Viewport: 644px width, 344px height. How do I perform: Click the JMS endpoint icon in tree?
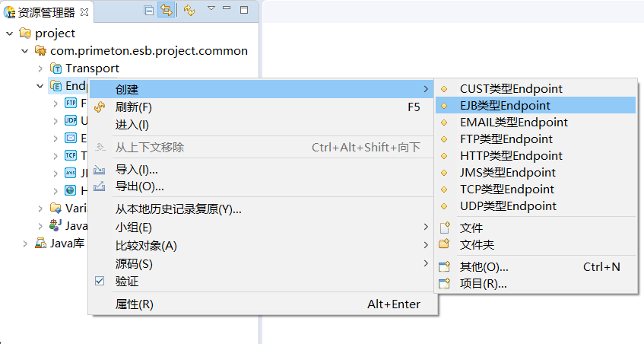71,173
